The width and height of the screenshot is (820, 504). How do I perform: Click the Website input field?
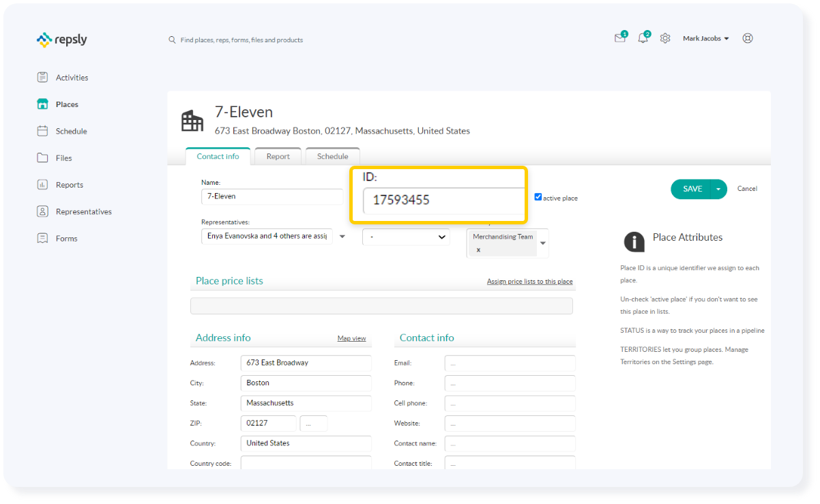pos(510,424)
